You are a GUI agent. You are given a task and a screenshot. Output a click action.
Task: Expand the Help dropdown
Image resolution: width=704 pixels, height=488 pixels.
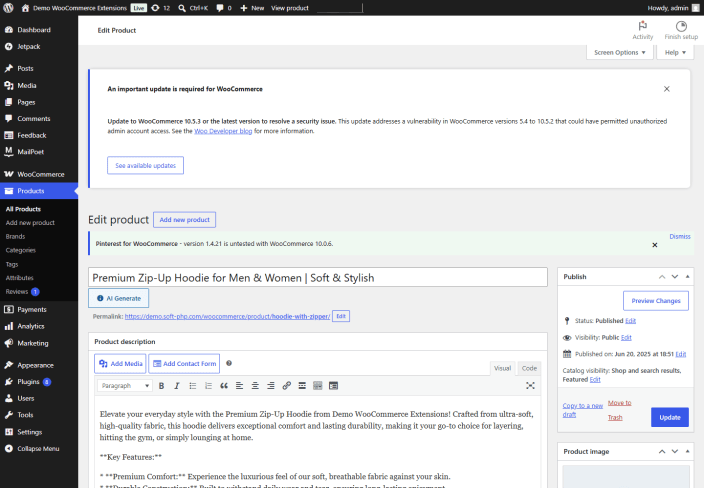(x=675, y=53)
